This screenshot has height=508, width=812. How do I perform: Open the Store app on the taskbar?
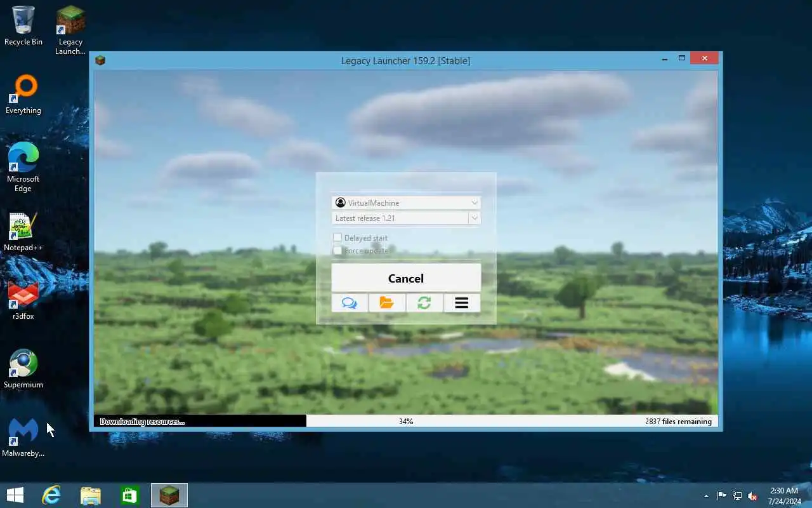pyautogui.click(x=130, y=495)
